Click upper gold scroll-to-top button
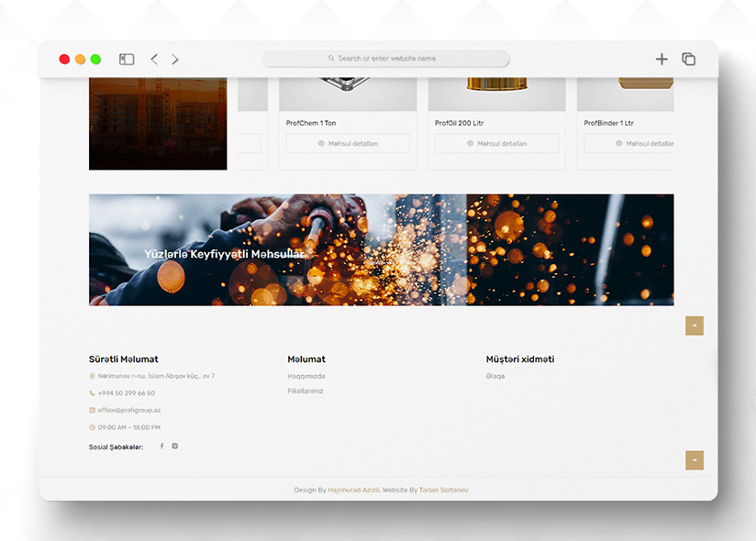Image resolution: width=756 pixels, height=541 pixels. 695,326
